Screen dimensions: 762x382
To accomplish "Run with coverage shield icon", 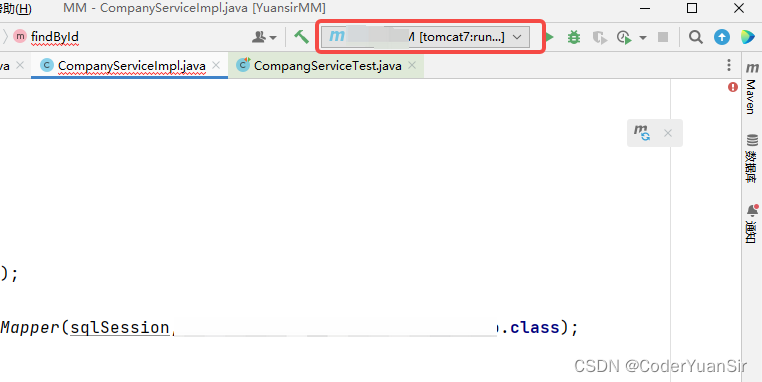I will (600, 37).
